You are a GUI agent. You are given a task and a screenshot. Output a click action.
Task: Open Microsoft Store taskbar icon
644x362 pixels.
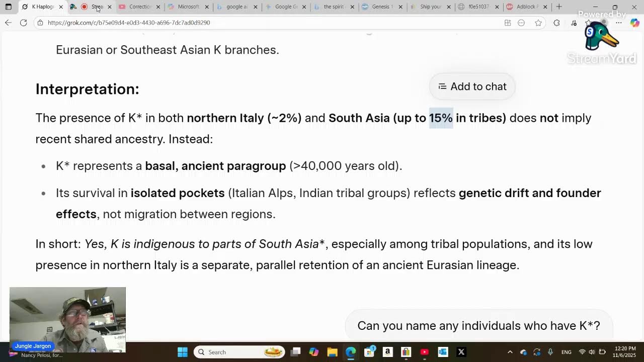pos(406,352)
